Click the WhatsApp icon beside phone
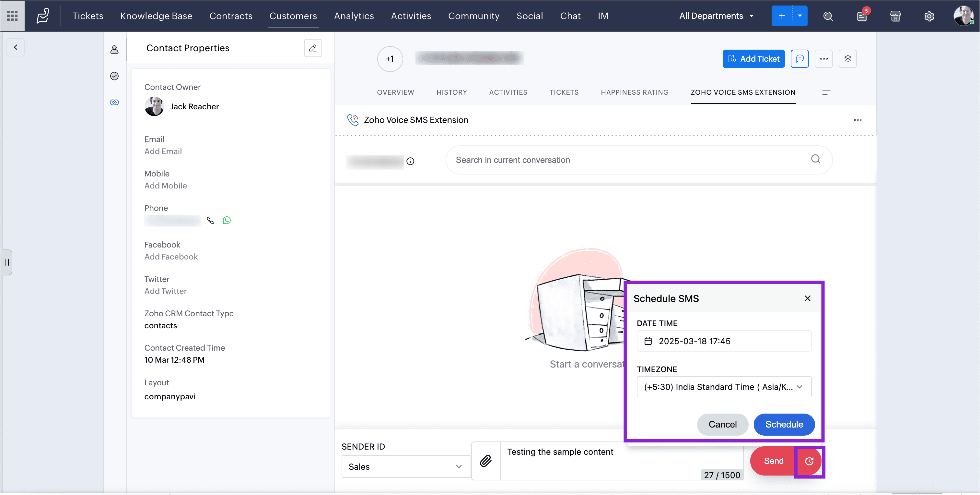This screenshot has height=495, width=980. coord(227,221)
